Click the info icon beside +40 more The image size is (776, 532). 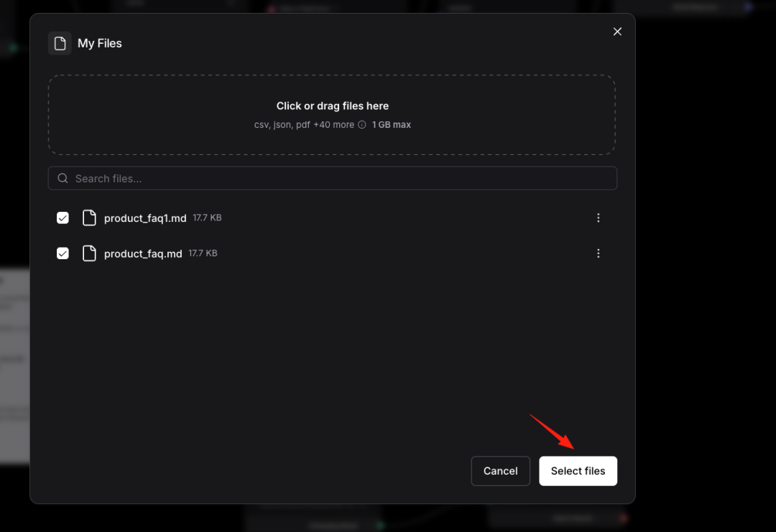pyautogui.click(x=361, y=125)
